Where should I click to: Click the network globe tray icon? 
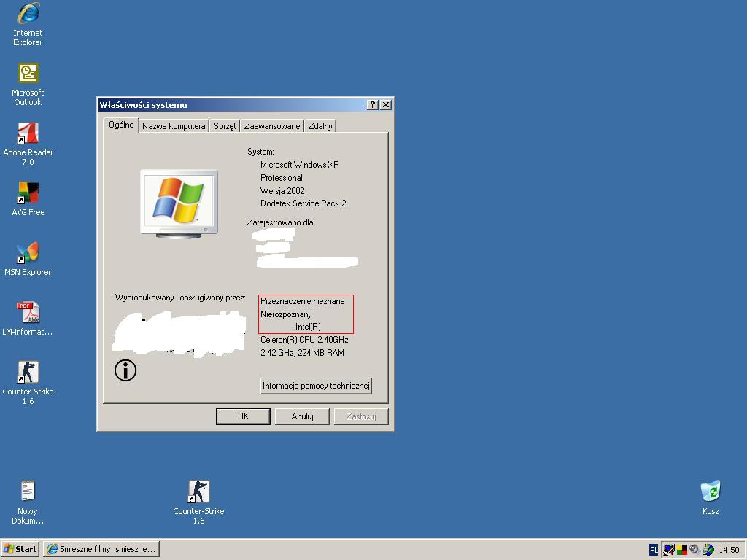click(708, 550)
